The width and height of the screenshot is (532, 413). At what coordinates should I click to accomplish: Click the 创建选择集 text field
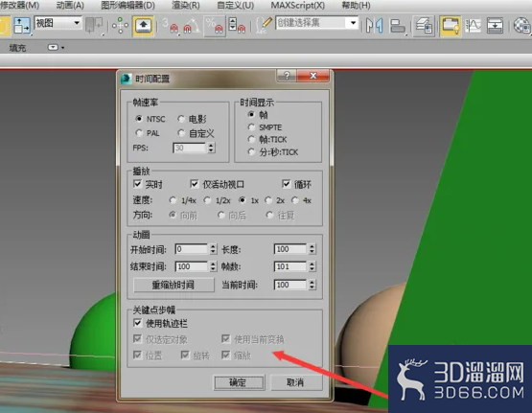click(312, 23)
